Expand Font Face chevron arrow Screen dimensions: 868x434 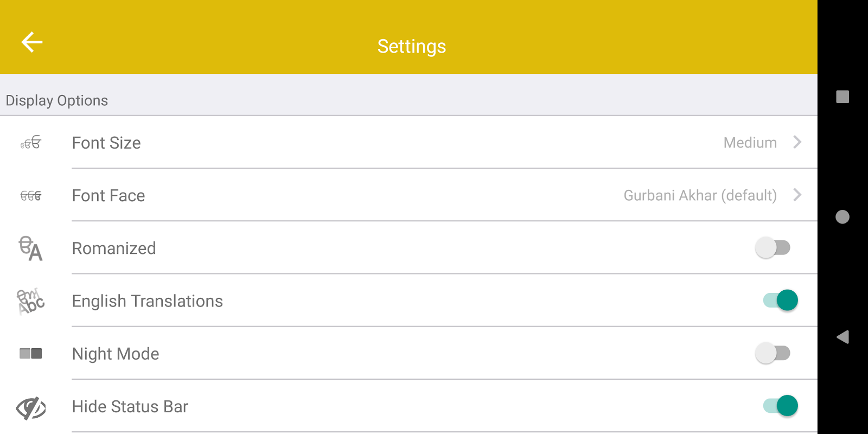click(x=797, y=195)
